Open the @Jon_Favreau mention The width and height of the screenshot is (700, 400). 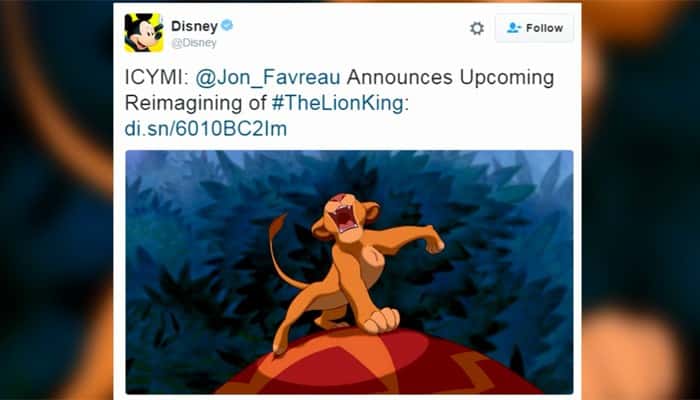[x=268, y=77]
